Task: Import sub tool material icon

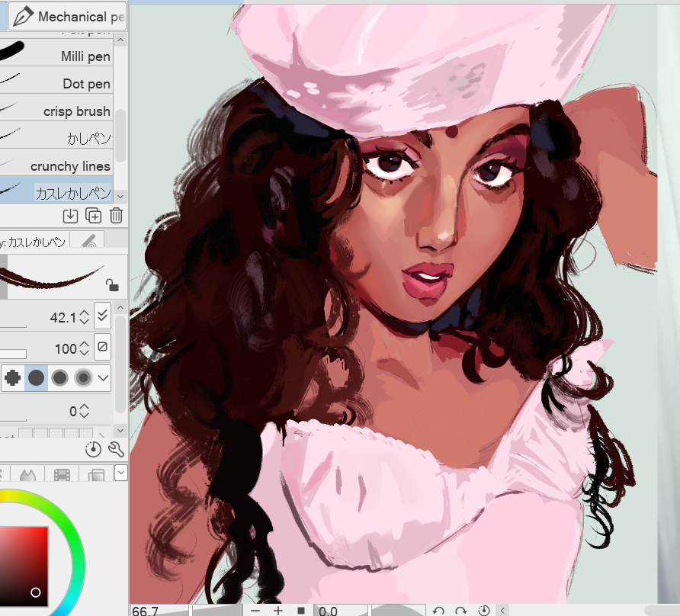Action: pyautogui.click(x=70, y=216)
